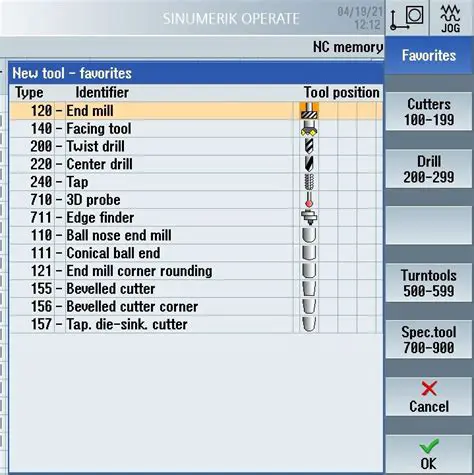The width and height of the screenshot is (474, 475).
Task: Select the row 110 - Ball nose end mill
Action: [x=196, y=235]
